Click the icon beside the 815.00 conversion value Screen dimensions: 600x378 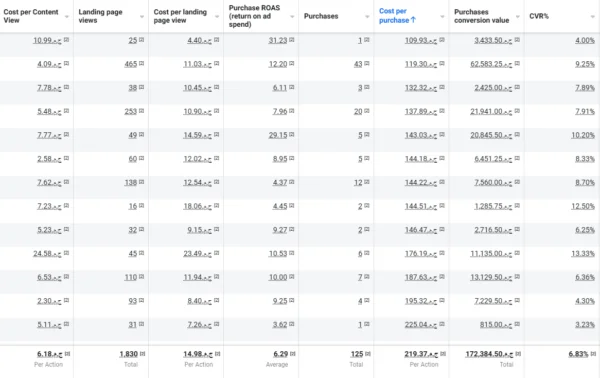click(517, 324)
